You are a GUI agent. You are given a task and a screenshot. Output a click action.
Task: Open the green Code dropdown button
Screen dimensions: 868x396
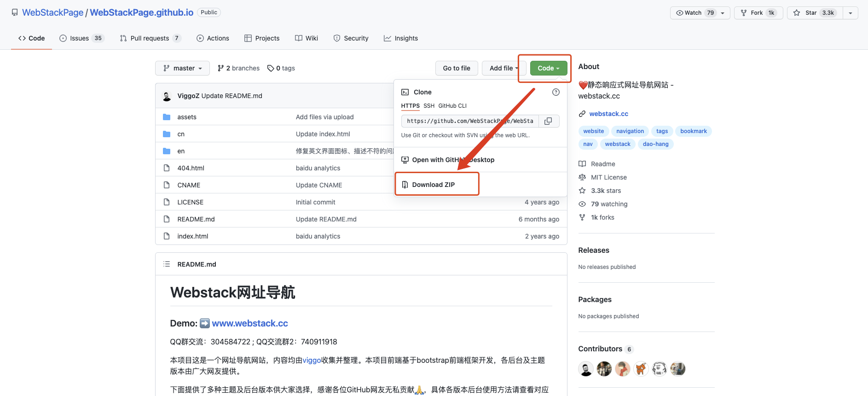[549, 68]
